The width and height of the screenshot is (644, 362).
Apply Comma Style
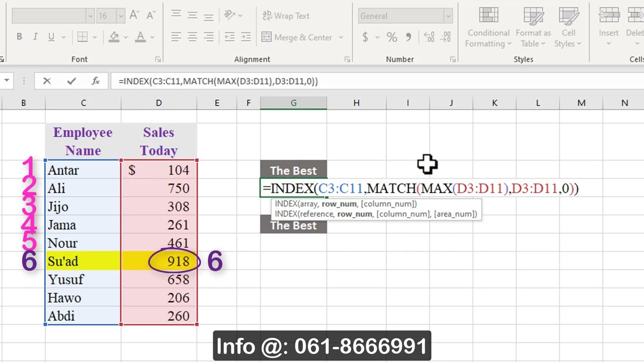[409, 37]
